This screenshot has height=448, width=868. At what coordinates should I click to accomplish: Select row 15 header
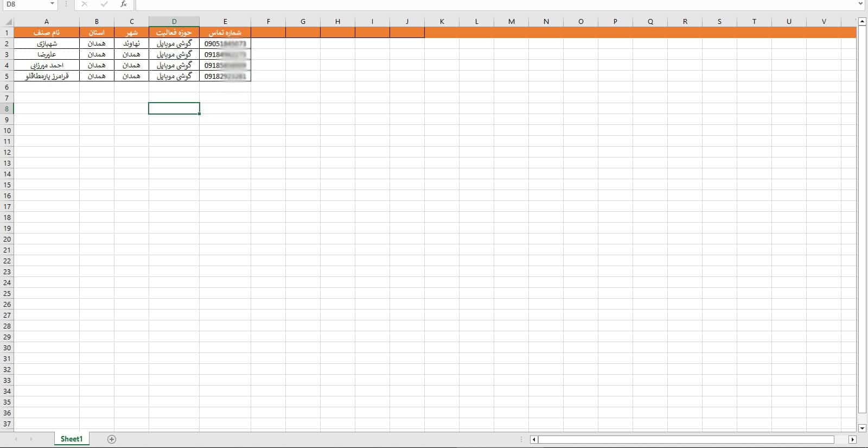[x=7, y=185]
